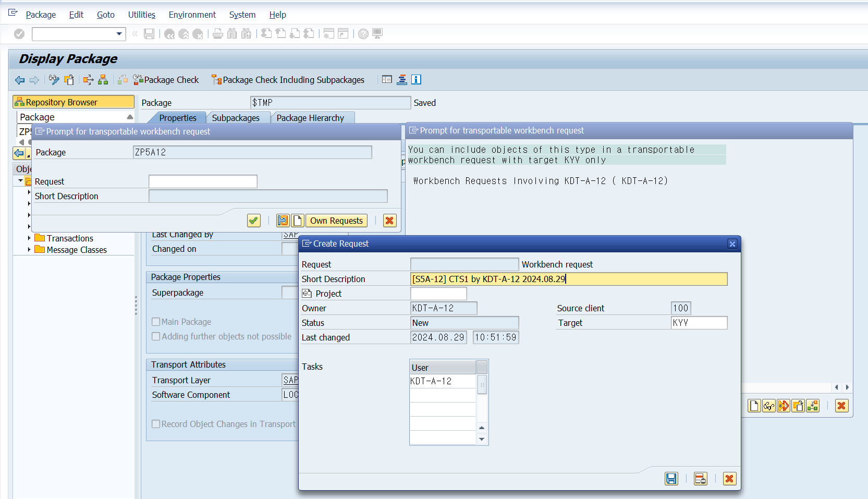Click Package Check Including Subpackages button
Screen dimensions: 868x499
point(288,80)
